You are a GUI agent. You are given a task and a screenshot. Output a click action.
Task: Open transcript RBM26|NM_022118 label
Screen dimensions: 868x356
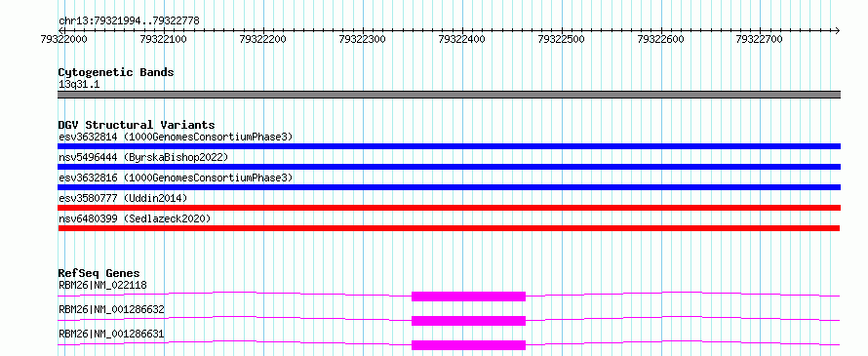click(102, 285)
